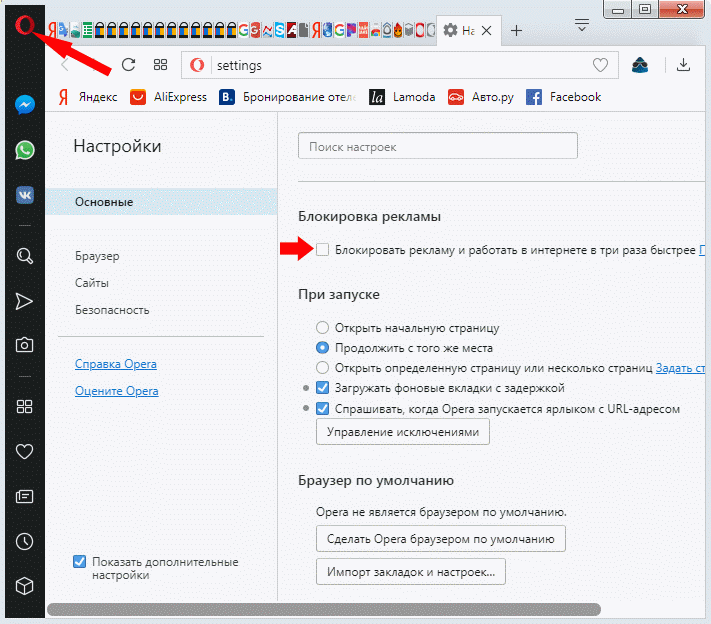Switch to the blue Skype tab

point(279,30)
